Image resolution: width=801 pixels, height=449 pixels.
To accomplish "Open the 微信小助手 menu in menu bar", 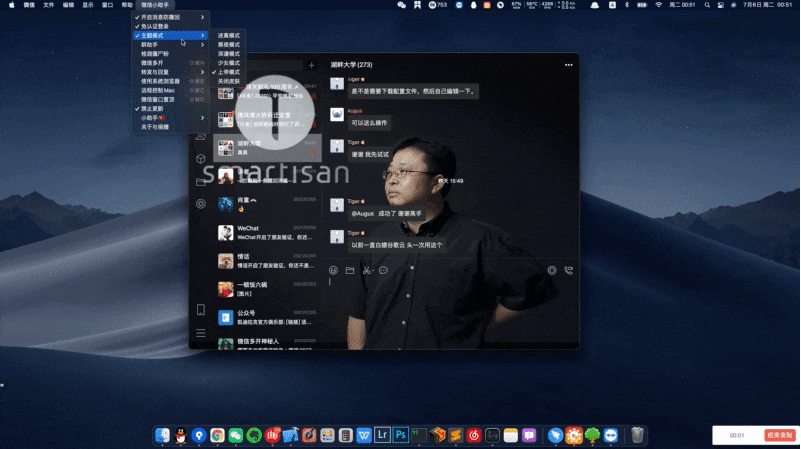I will pos(155,5).
